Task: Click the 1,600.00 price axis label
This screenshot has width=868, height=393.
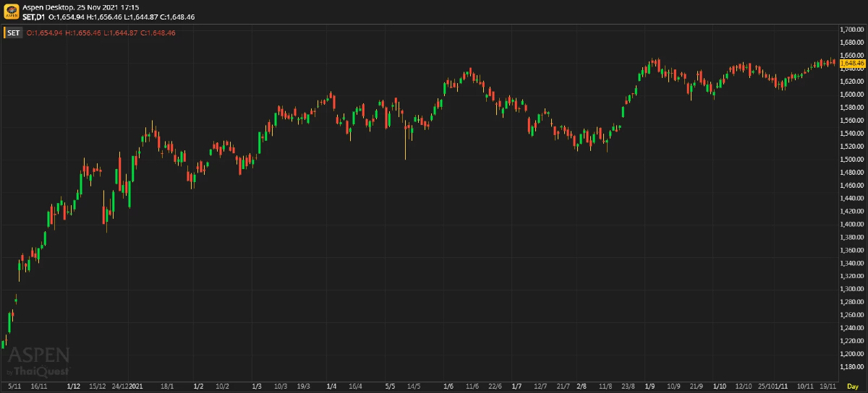Action: (x=853, y=95)
